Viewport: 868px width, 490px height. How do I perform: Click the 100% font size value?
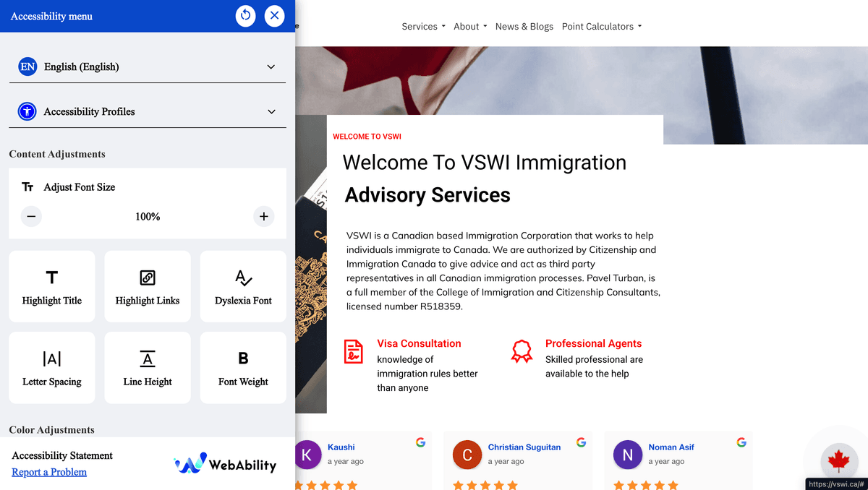(148, 217)
